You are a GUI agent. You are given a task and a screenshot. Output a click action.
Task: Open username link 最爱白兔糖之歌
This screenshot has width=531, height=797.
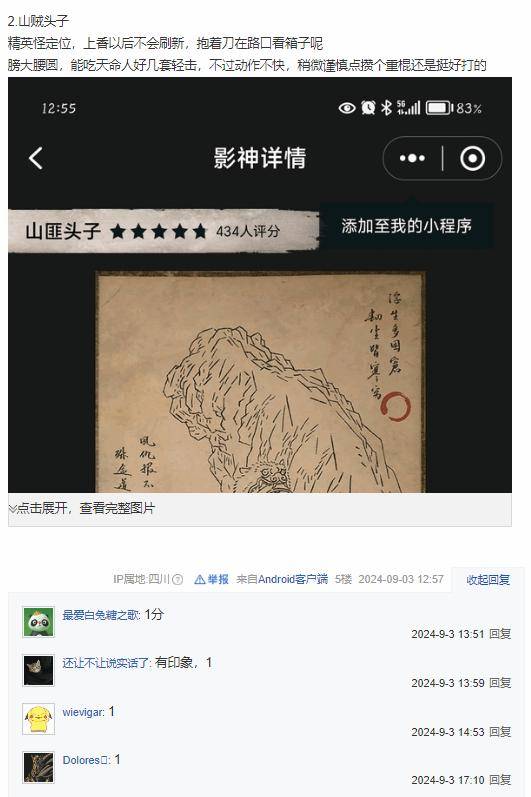point(101,615)
